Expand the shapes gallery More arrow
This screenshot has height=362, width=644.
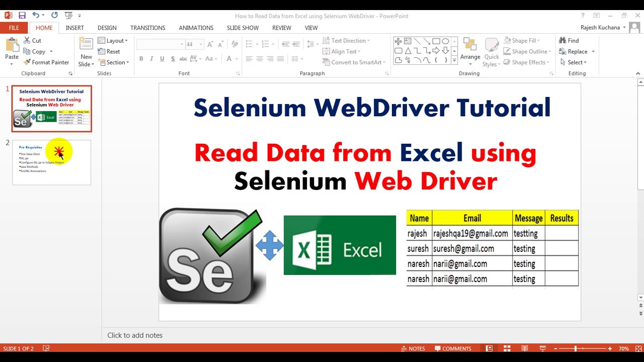[454, 60]
